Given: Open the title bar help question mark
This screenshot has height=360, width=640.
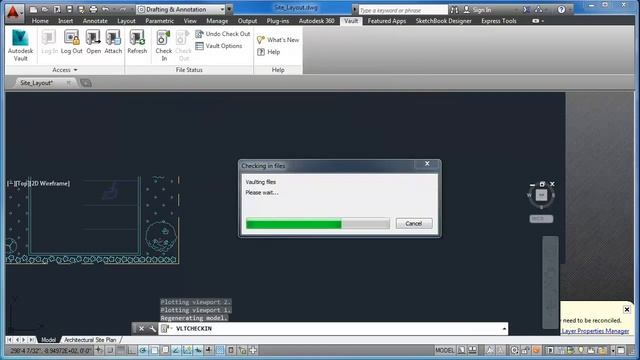Looking at the screenshot, I should pos(562,9).
